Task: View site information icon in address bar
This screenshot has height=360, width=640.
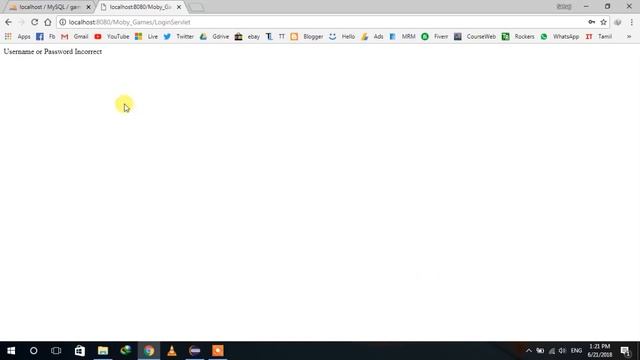Action: 62,22
